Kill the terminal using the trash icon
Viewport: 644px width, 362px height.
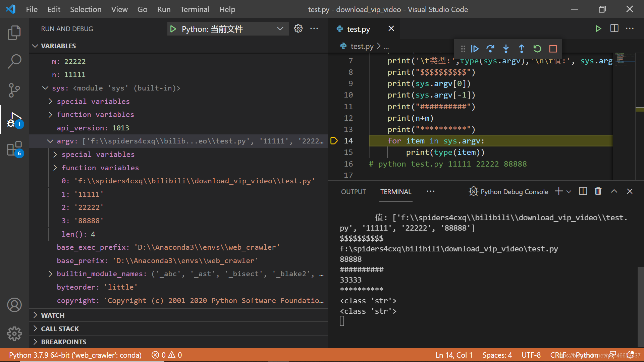[x=598, y=191]
